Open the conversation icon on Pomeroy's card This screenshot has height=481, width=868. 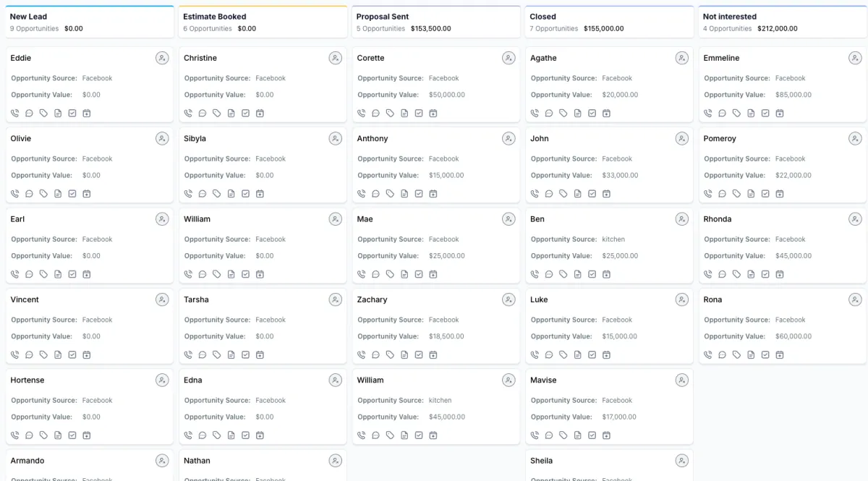pos(722,194)
